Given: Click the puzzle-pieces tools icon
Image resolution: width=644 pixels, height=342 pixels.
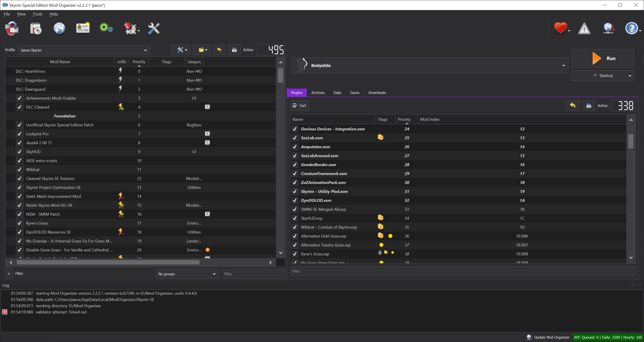Looking at the screenshot, I should (131, 28).
